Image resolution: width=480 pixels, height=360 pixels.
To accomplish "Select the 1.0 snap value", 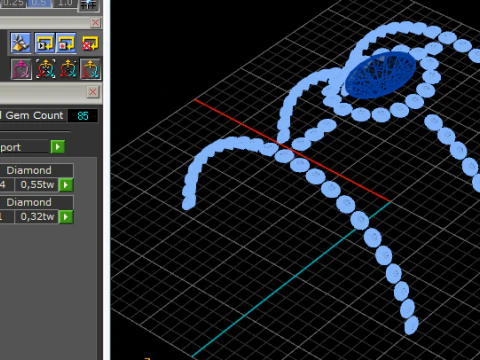I will pyautogui.click(x=65, y=3).
